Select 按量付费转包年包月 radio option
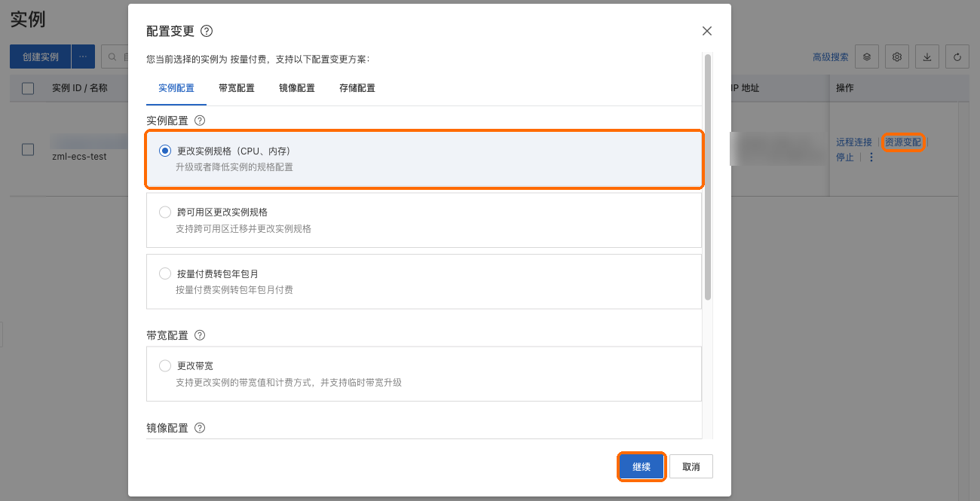 point(165,273)
